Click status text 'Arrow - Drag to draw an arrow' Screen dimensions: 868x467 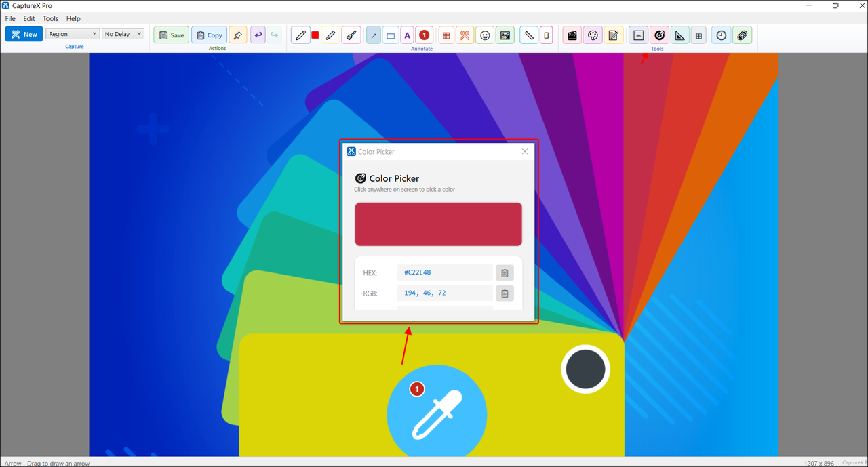[45, 463]
